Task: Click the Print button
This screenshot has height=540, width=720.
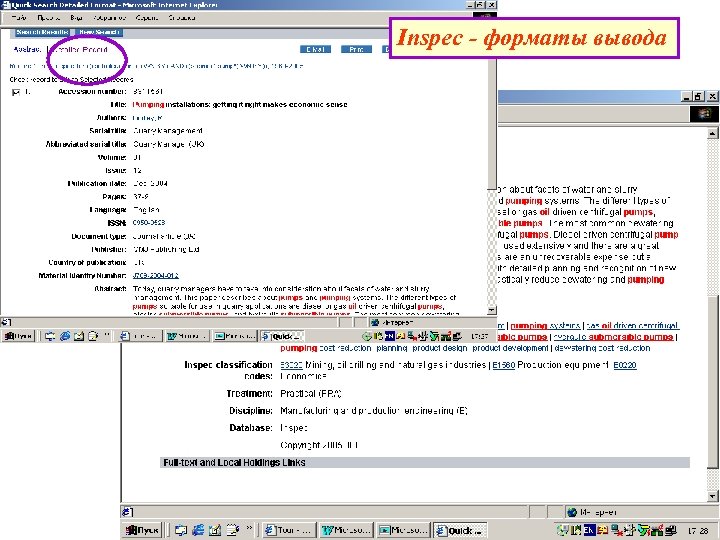Action: point(356,49)
